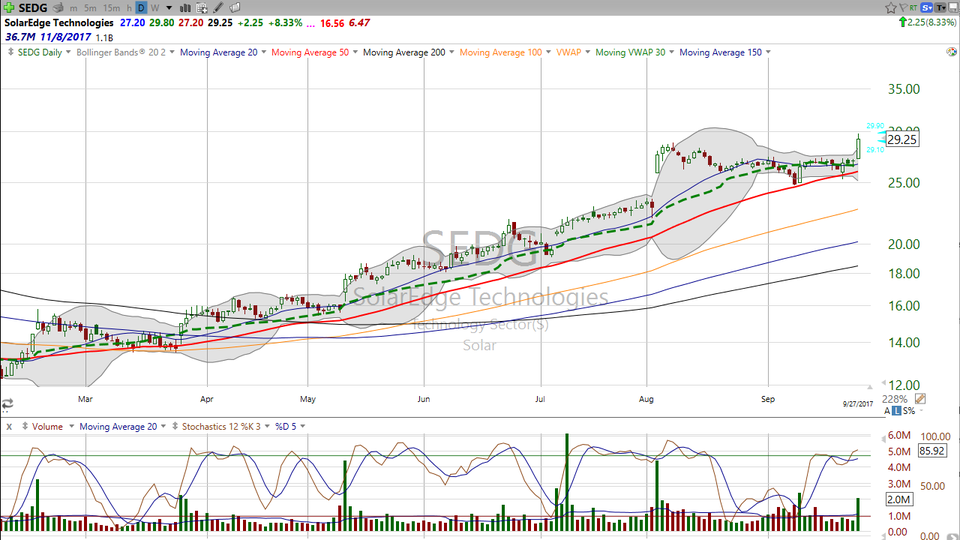Select the pencil drawing tools icon
Screen dimensions: 960x540
(x=218, y=8)
